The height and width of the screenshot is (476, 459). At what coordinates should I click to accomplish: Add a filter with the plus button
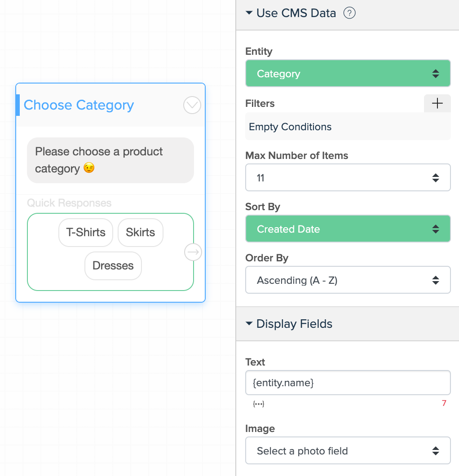pyautogui.click(x=437, y=103)
